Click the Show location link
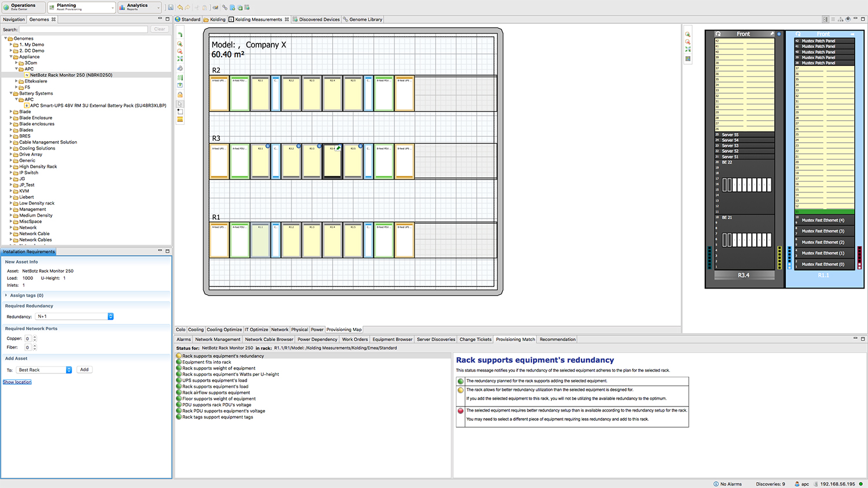This screenshot has width=868, height=488. point(17,382)
